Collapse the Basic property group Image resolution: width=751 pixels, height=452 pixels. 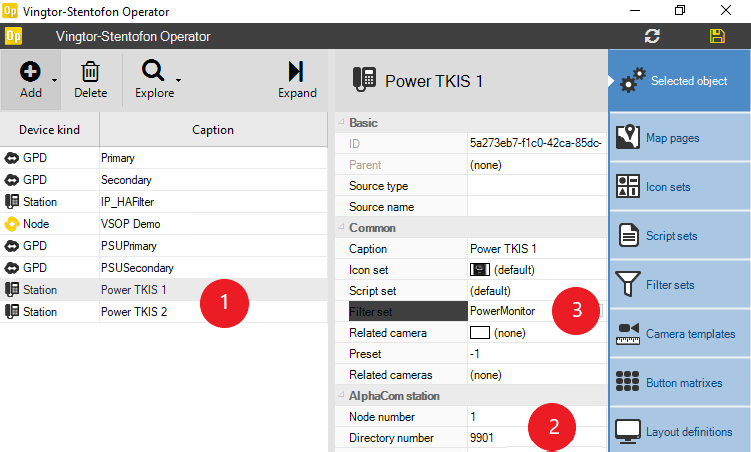(341, 122)
